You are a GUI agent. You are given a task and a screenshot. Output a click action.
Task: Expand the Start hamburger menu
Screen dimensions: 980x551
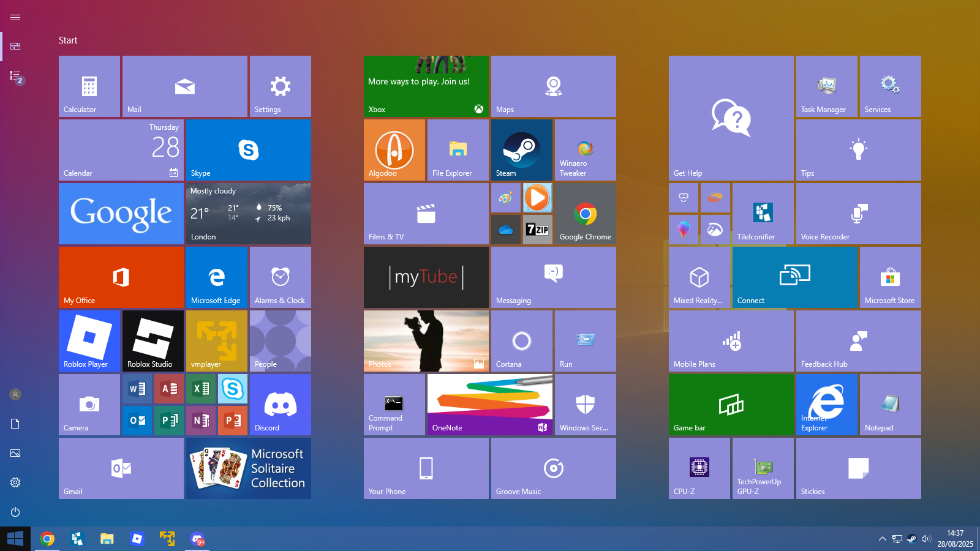(15, 17)
